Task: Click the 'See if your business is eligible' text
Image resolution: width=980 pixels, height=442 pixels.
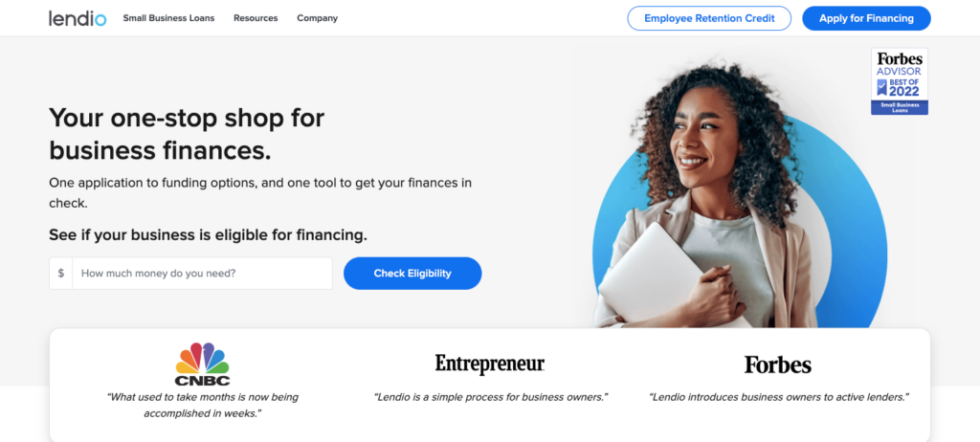Action: 208,235
